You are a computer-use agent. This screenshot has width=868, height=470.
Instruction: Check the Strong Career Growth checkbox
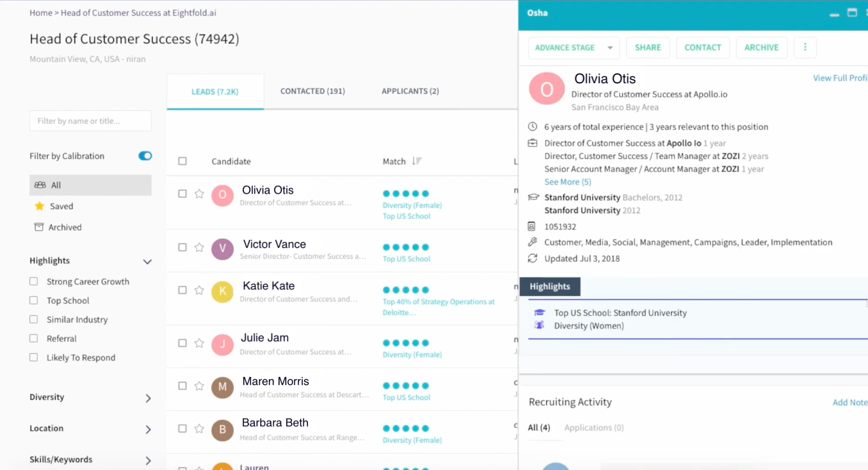[34, 281]
